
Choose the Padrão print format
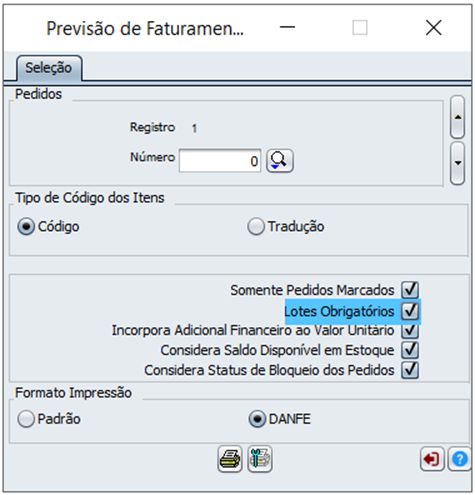(26, 419)
